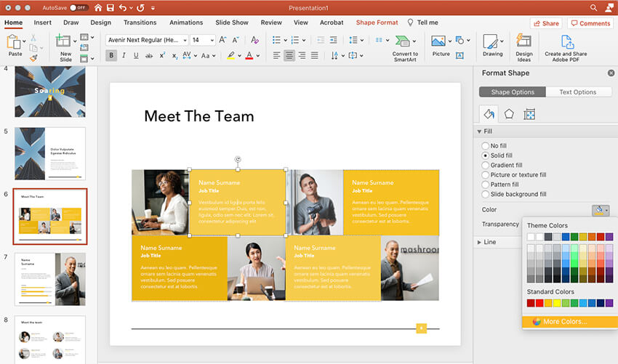The width and height of the screenshot is (618, 364).
Task: Underline the selected text
Action: click(136, 55)
